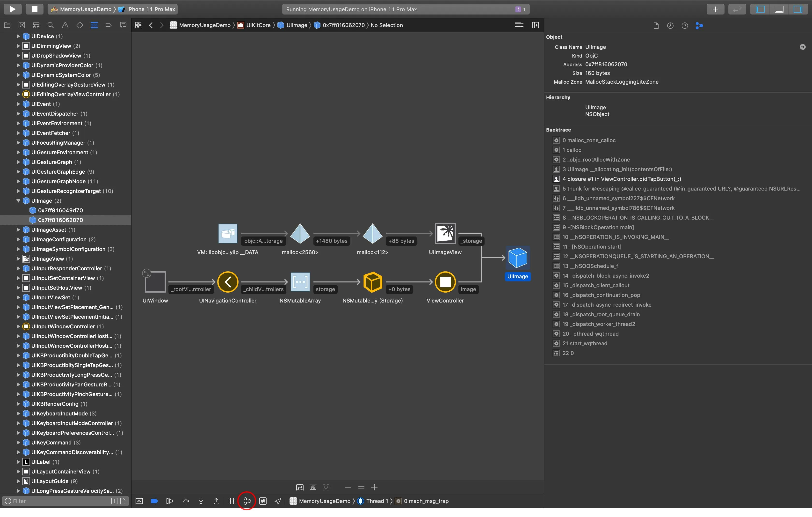
Task: Open the Library plus button
Action: [715, 9]
